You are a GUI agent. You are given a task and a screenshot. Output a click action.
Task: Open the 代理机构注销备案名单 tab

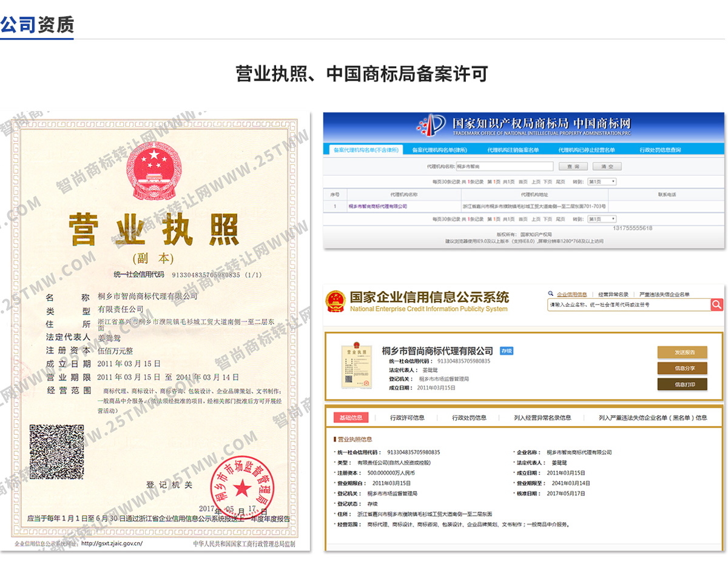point(513,150)
